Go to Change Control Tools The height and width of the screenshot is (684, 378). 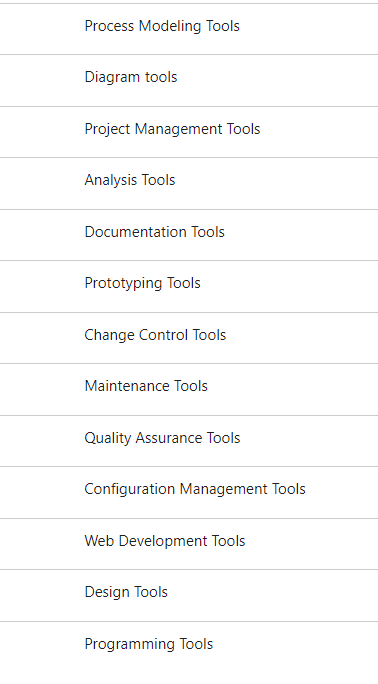click(x=189, y=338)
